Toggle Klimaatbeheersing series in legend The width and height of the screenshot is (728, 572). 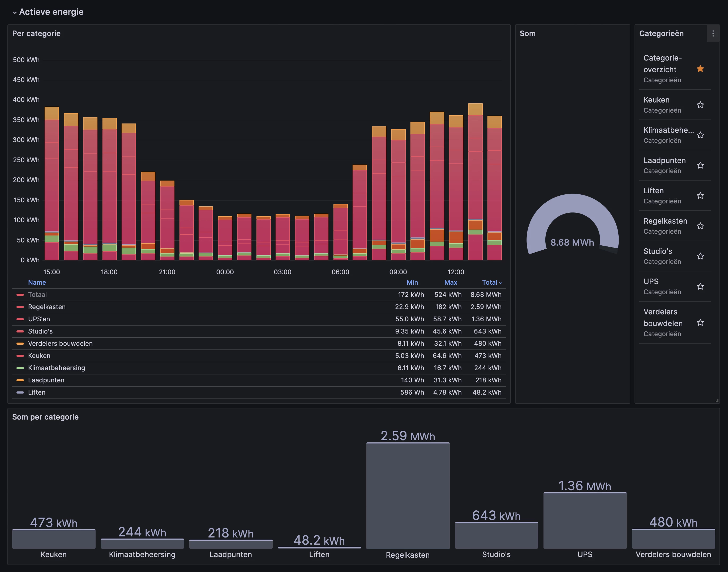(x=56, y=368)
